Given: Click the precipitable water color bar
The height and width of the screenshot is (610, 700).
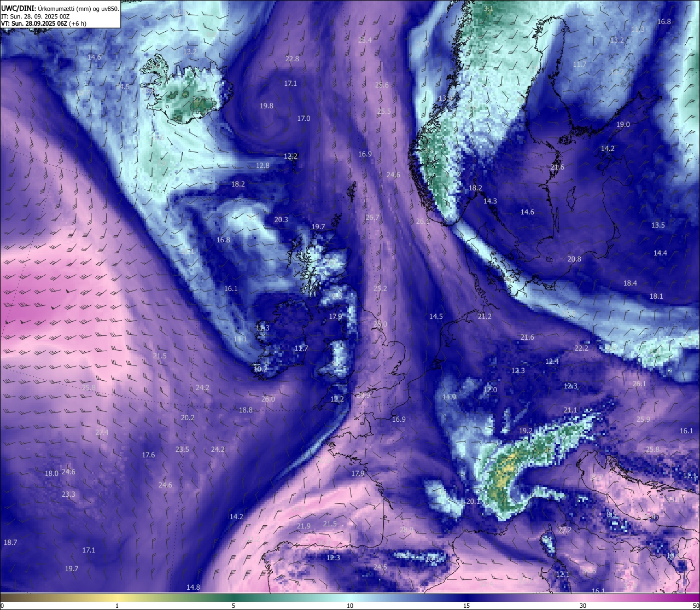Looking at the screenshot, I should tap(350, 597).
